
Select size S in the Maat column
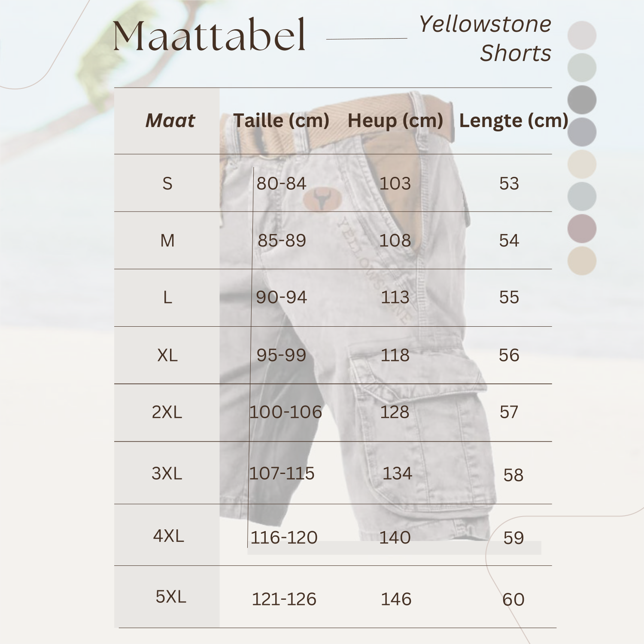167,184
